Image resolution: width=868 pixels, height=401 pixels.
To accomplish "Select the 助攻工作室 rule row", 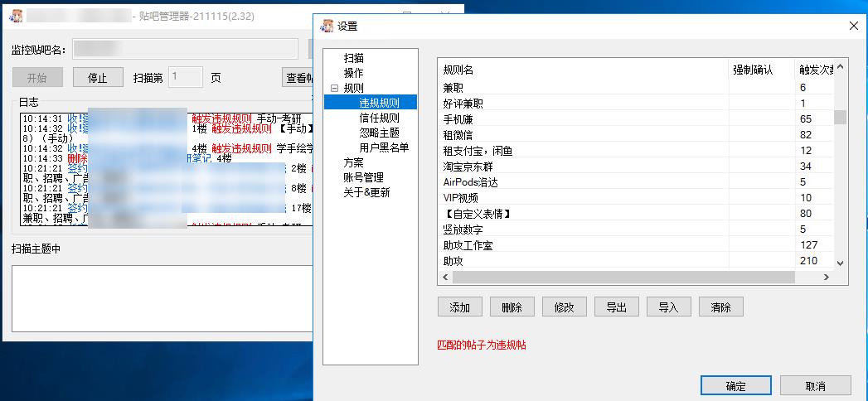I will click(636, 245).
